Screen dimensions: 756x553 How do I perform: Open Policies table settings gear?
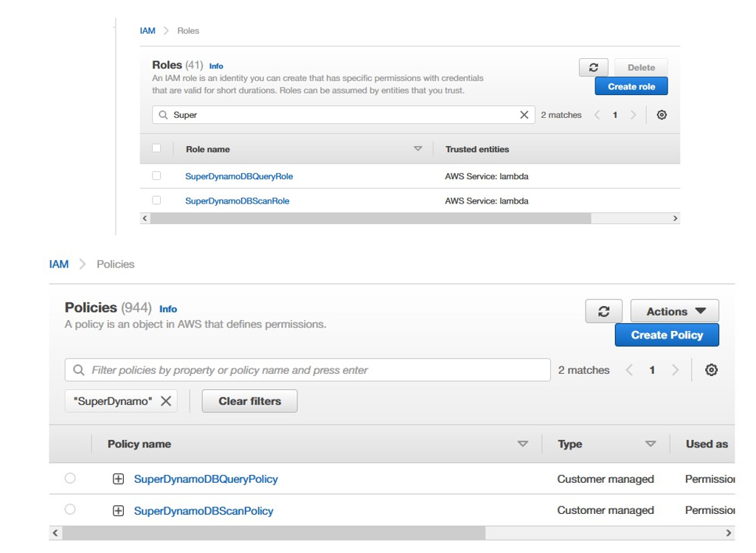coord(711,370)
